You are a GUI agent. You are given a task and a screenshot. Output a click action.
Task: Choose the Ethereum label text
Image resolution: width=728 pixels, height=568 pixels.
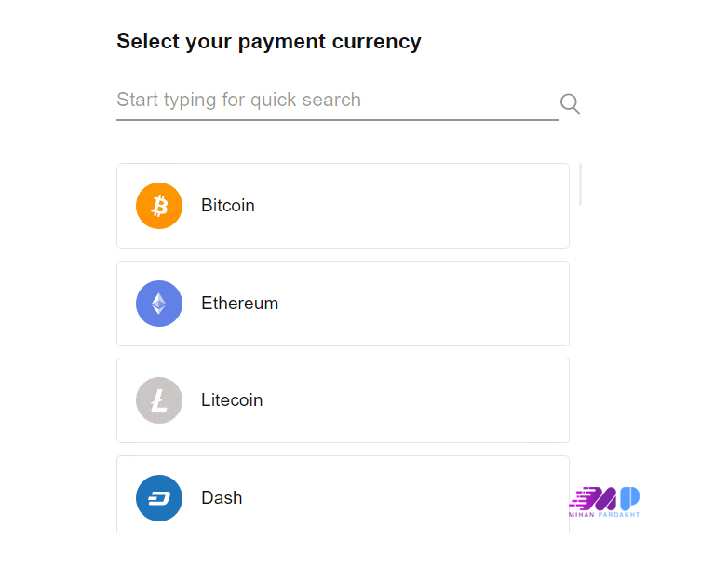[239, 304]
